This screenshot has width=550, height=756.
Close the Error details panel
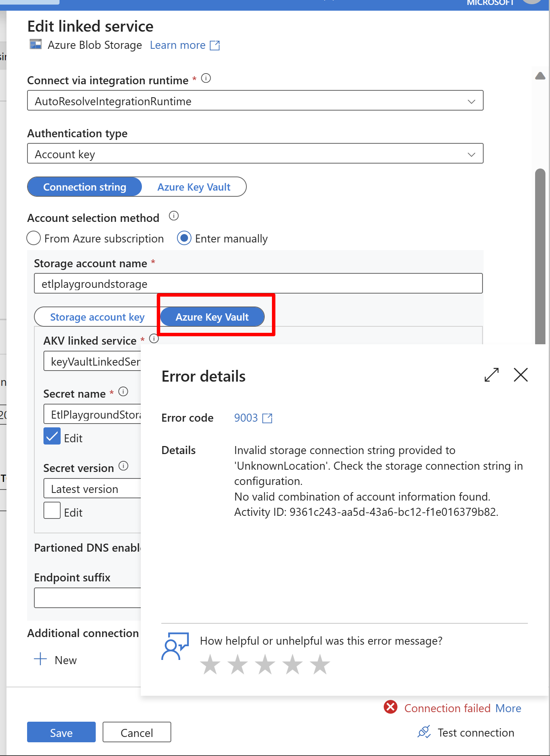click(521, 375)
